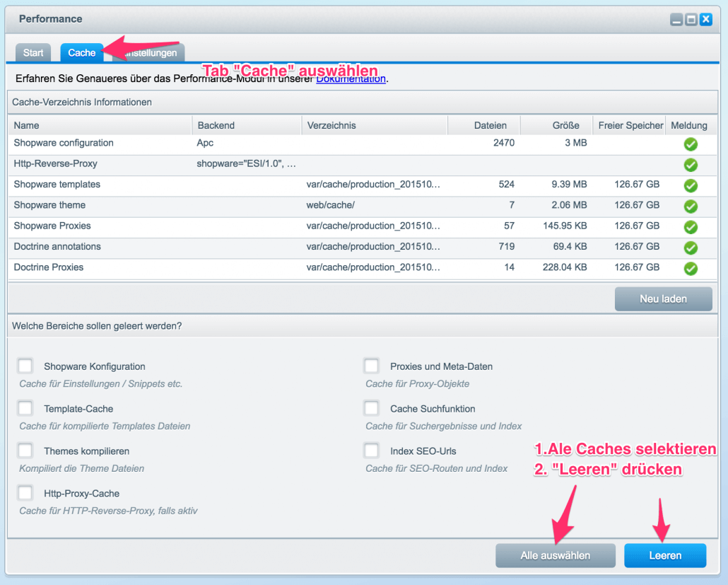Click green check icon for Http-Reverse-Proxy row
Screen dimensions: 728x585
[691, 165]
